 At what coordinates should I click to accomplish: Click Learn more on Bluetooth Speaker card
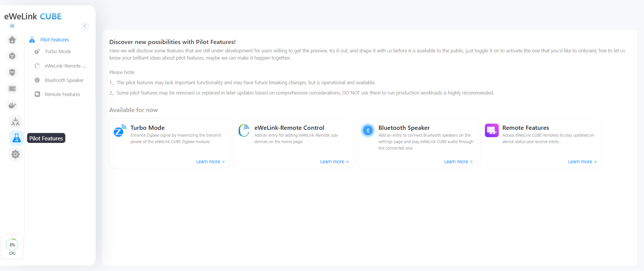pyautogui.click(x=458, y=162)
